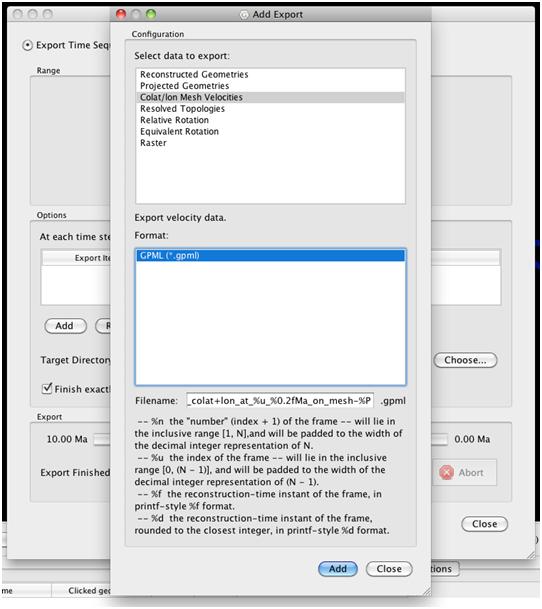Open the Choose... target directory button

465,360
